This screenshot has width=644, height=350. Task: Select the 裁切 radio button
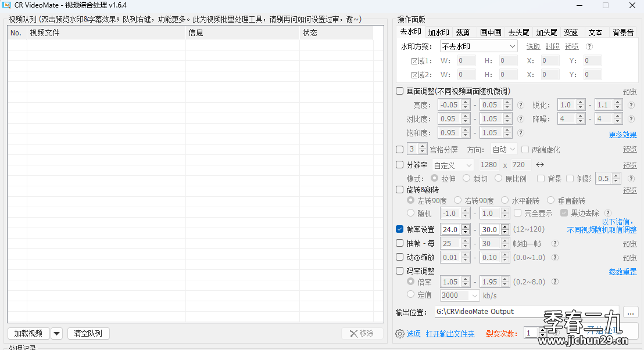466,178
